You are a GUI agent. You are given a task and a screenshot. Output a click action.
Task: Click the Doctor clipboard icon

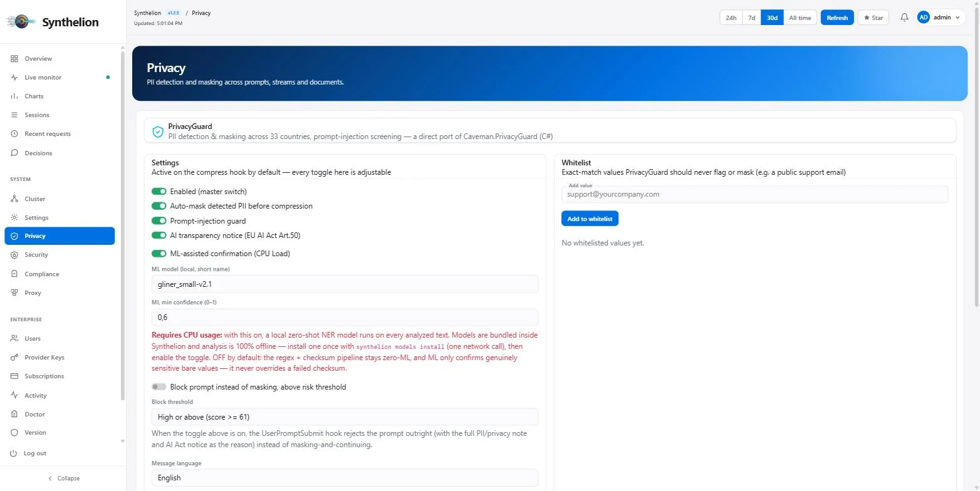click(x=14, y=415)
